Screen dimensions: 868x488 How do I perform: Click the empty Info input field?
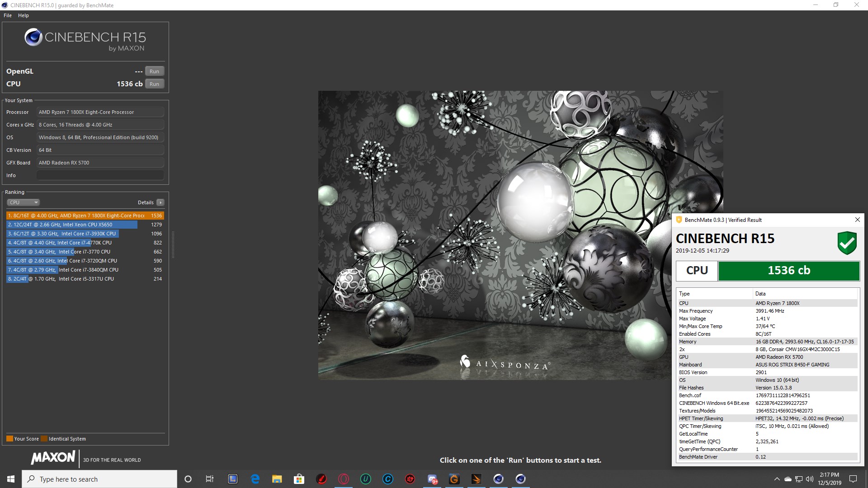[100, 175]
